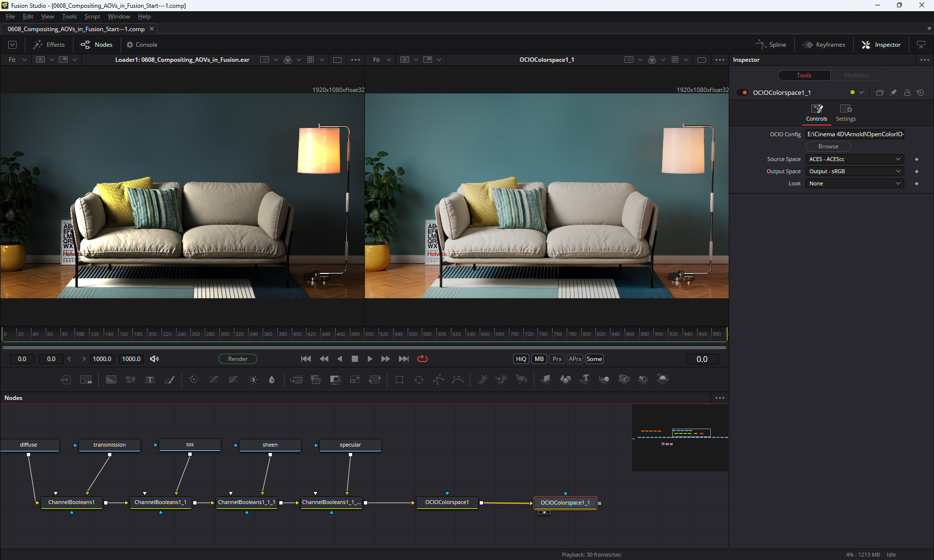This screenshot has width=934, height=560.
Task: Click the Brightness Contrast tool icon
Action: pos(253,379)
